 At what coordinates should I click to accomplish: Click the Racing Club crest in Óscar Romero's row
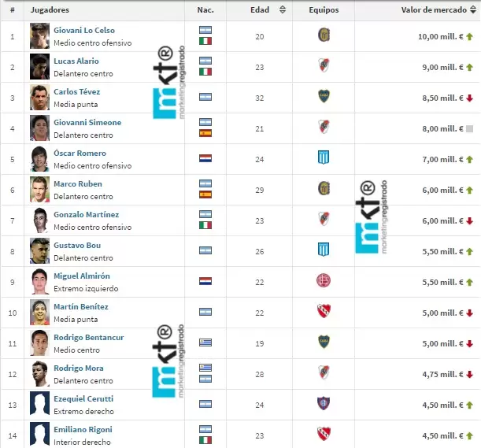(323, 157)
